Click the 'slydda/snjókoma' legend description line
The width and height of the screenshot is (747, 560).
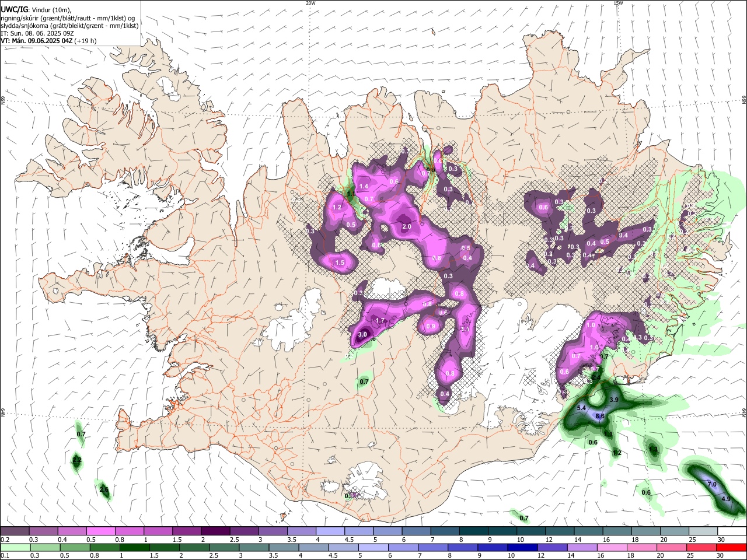[70, 26]
